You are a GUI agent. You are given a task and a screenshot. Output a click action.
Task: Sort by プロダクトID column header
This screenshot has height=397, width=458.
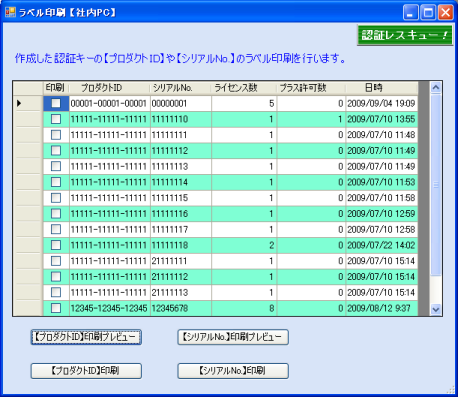[x=110, y=88]
